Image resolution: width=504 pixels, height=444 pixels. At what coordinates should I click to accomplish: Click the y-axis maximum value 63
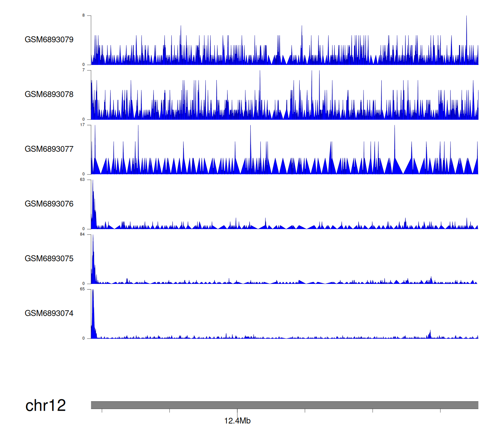(82, 180)
